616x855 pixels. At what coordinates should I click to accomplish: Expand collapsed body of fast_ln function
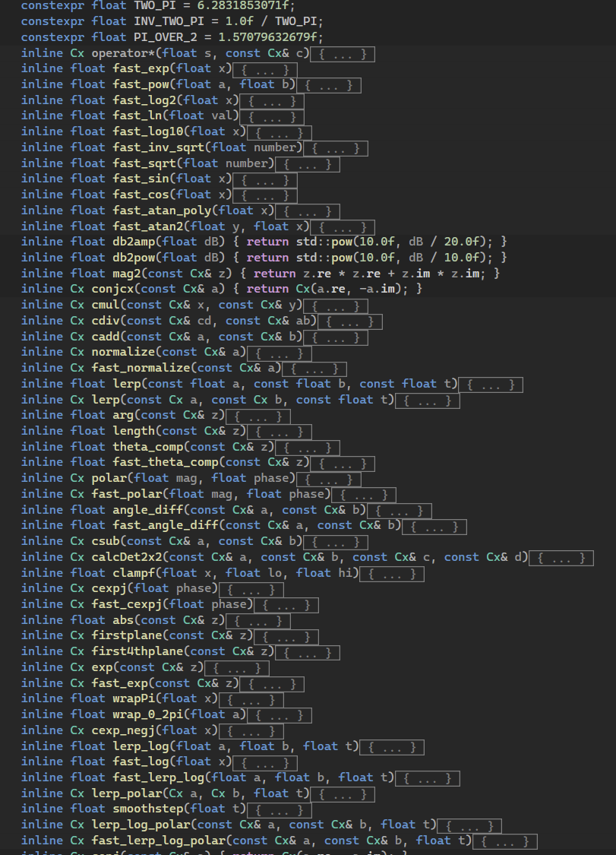[272, 117]
